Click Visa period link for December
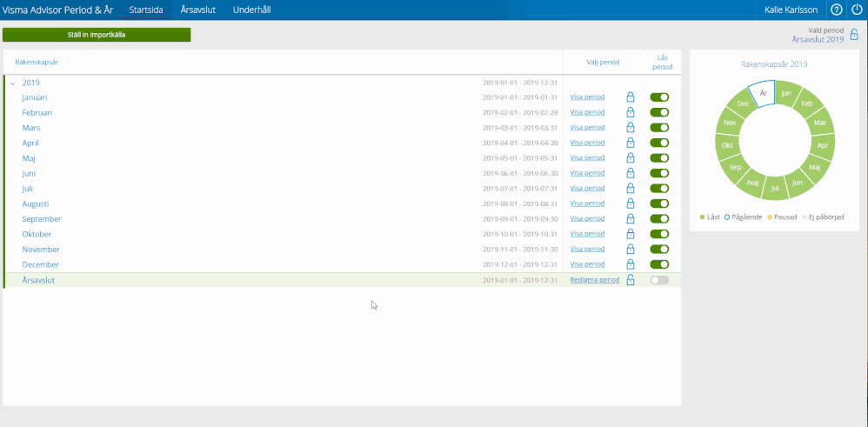Image resolution: width=868 pixels, height=427 pixels. (587, 264)
